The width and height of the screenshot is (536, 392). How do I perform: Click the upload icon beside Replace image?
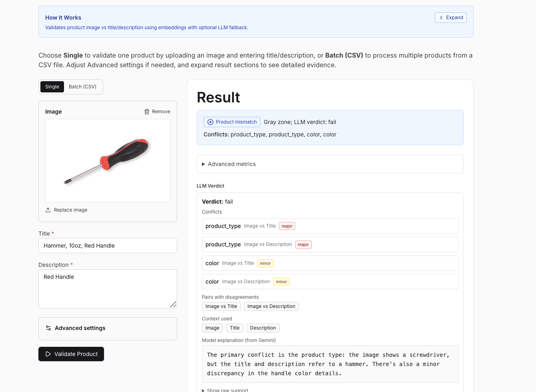coord(48,210)
